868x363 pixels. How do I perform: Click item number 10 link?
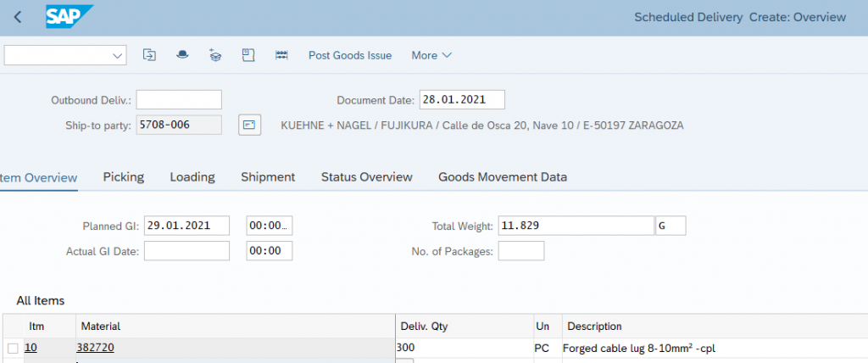31,348
